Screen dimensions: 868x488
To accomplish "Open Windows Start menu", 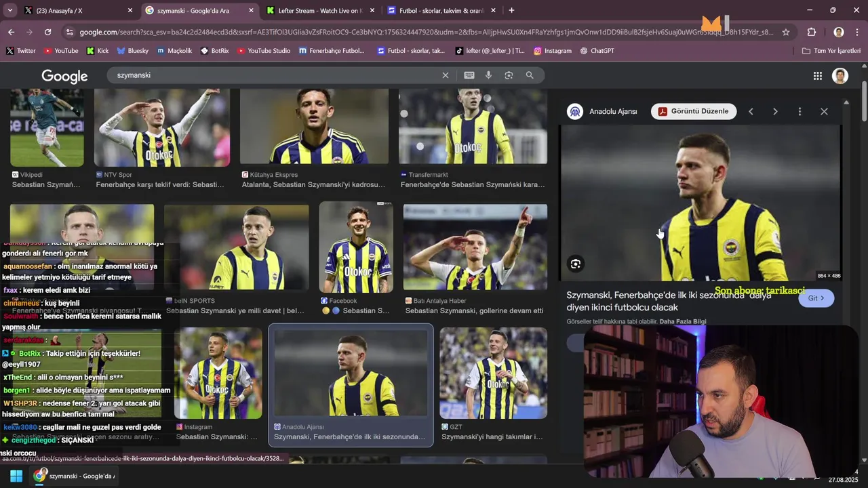I will (x=16, y=476).
